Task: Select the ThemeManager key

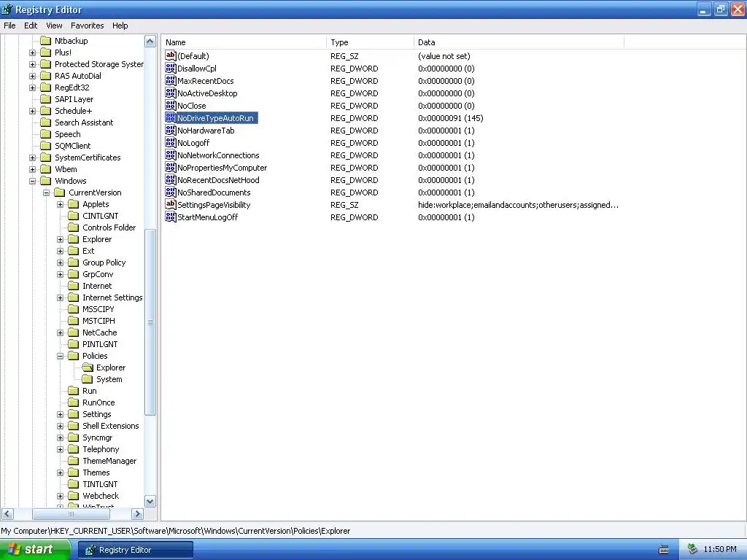Action: coord(109,461)
